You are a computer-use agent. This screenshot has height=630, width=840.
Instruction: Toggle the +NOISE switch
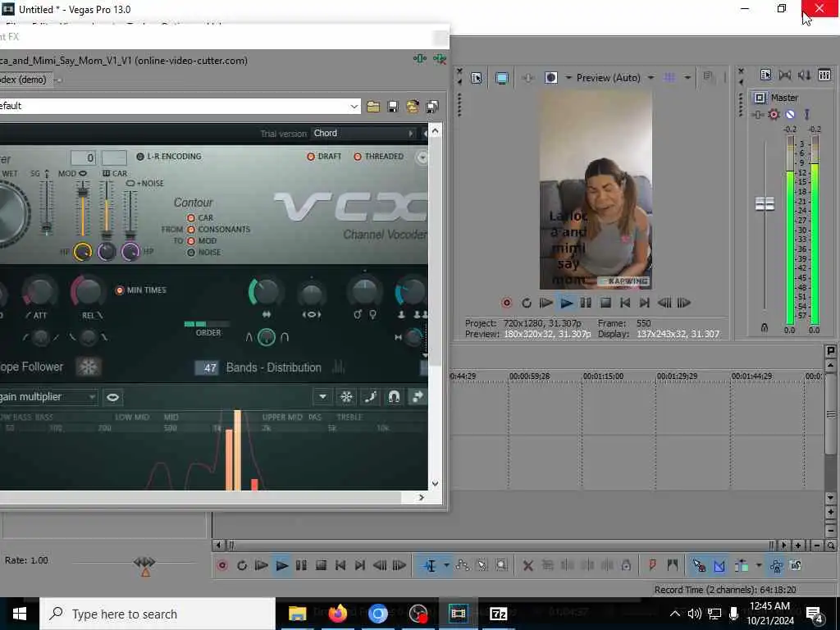(x=130, y=183)
